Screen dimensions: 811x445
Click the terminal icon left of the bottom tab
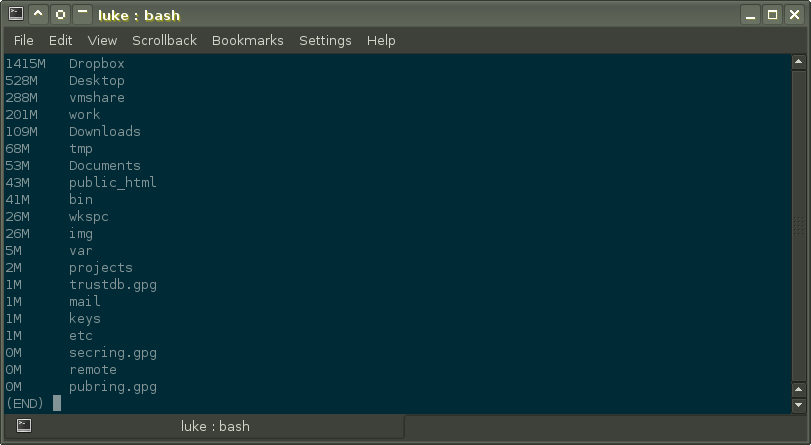(x=23, y=426)
